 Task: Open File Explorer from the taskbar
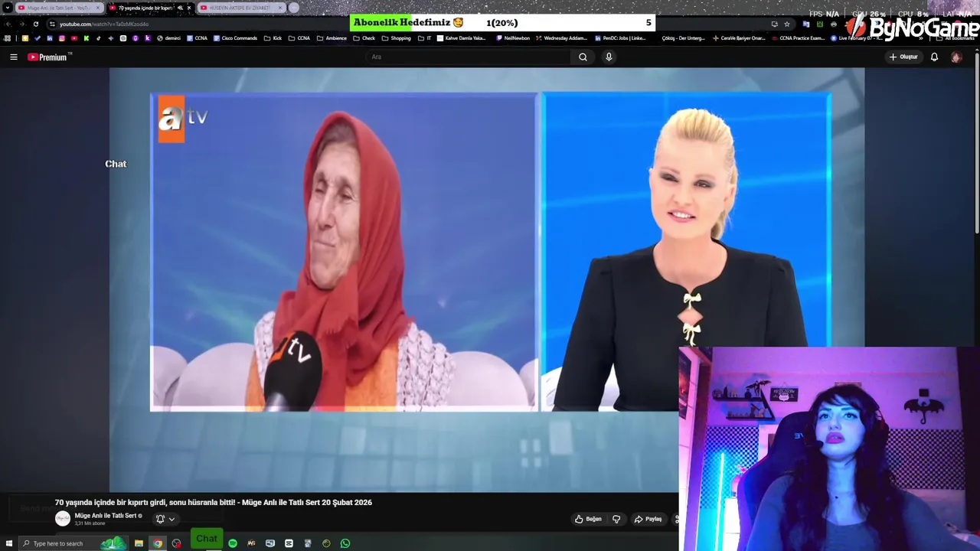click(x=139, y=543)
